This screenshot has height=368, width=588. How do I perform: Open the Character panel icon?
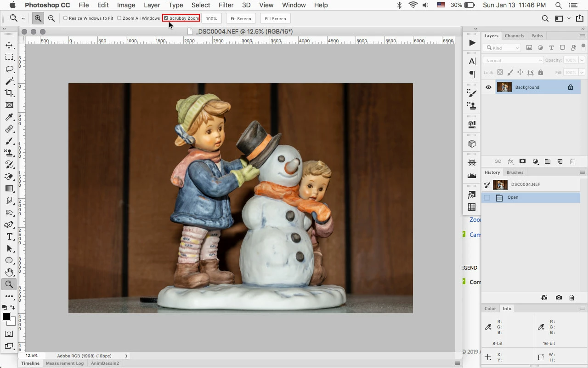click(472, 62)
